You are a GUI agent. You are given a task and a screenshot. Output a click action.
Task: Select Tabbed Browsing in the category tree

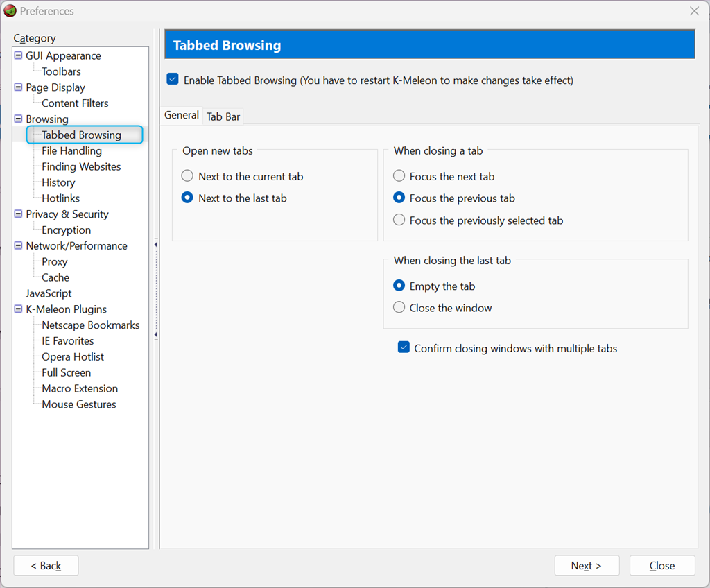[x=82, y=135]
